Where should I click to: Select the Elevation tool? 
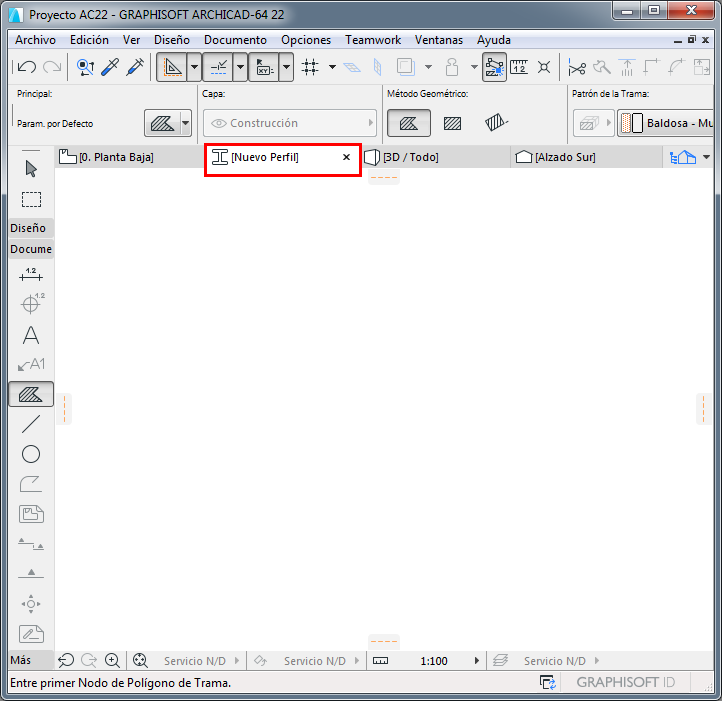pyautogui.click(x=31, y=573)
